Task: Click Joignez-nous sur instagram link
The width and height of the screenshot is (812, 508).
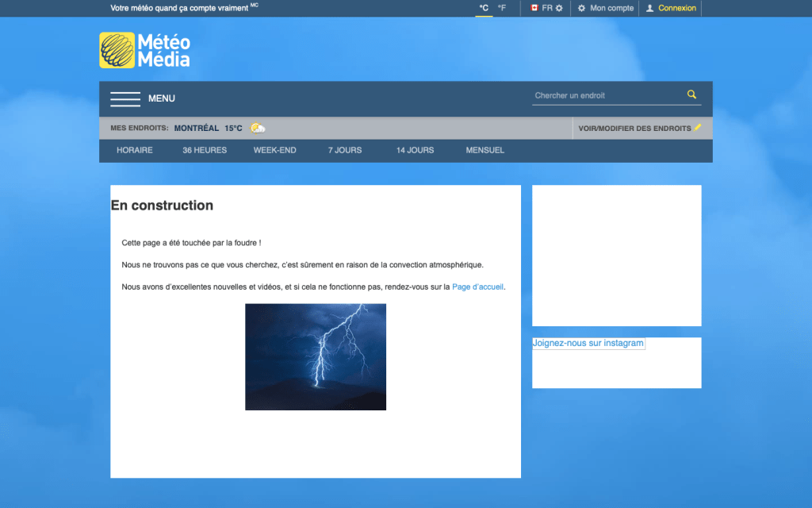Action: point(588,343)
